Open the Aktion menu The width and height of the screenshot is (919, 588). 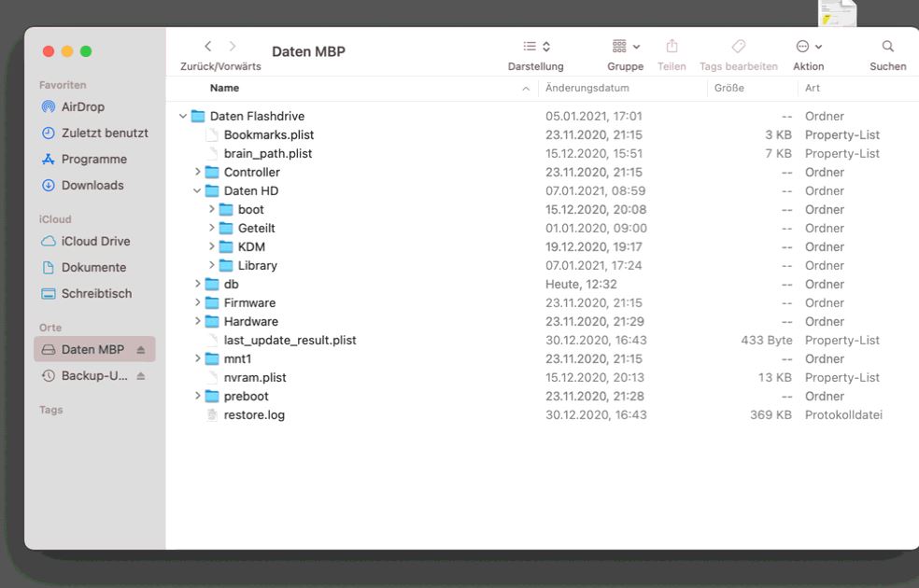pyautogui.click(x=809, y=47)
